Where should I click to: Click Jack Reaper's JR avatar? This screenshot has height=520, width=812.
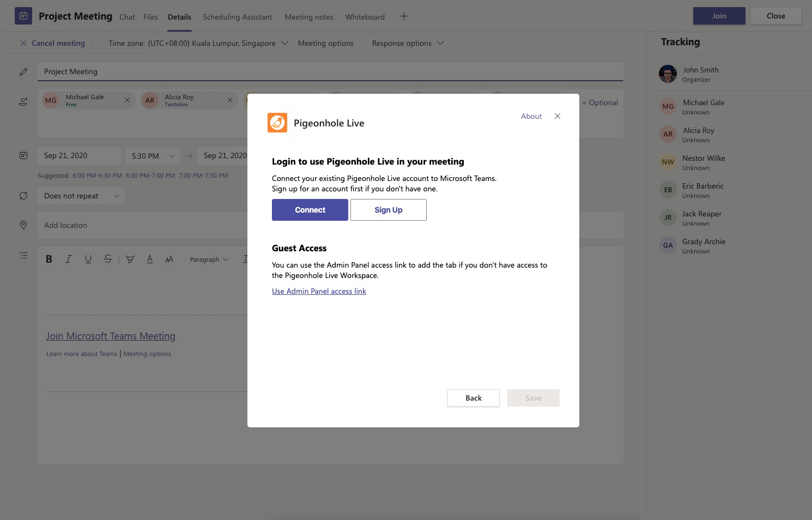(x=668, y=217)
